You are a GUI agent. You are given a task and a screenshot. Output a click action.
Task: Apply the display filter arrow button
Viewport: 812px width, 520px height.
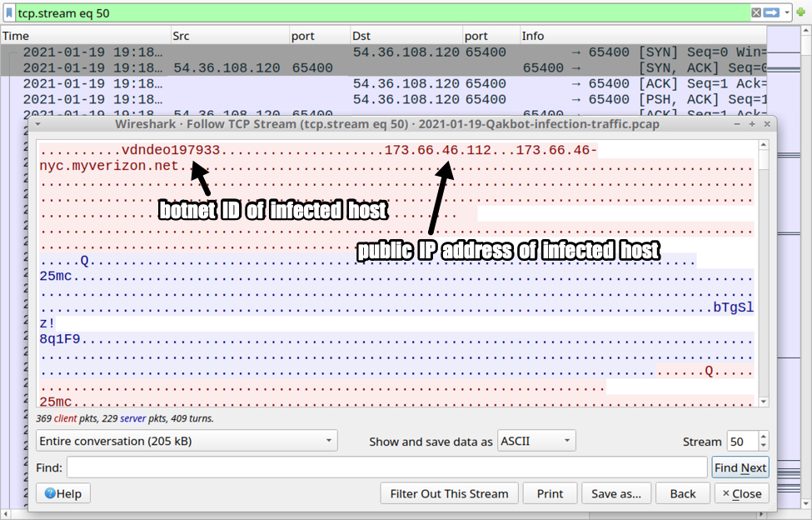tap(772, 13)
